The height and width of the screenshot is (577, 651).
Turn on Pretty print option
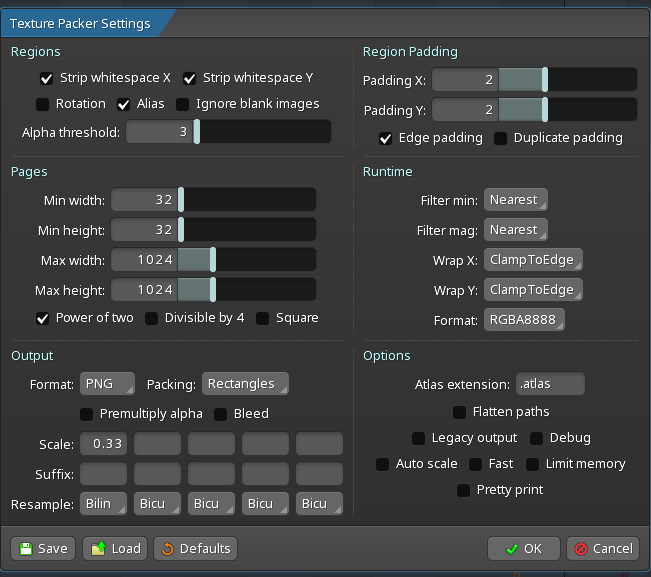tap(463, 490)
